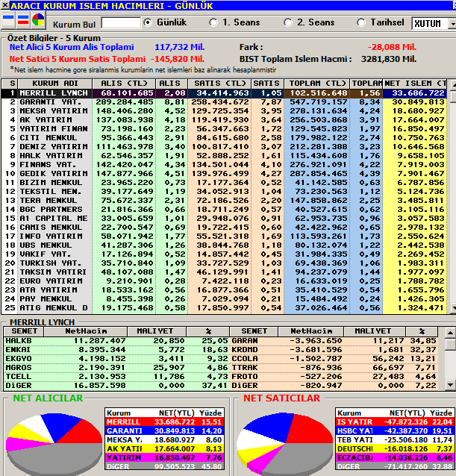The height and width of the screenshot is (476, 456).
Task: Sort by the KURUM ADI column header
Action: click(x=55, y=84)
